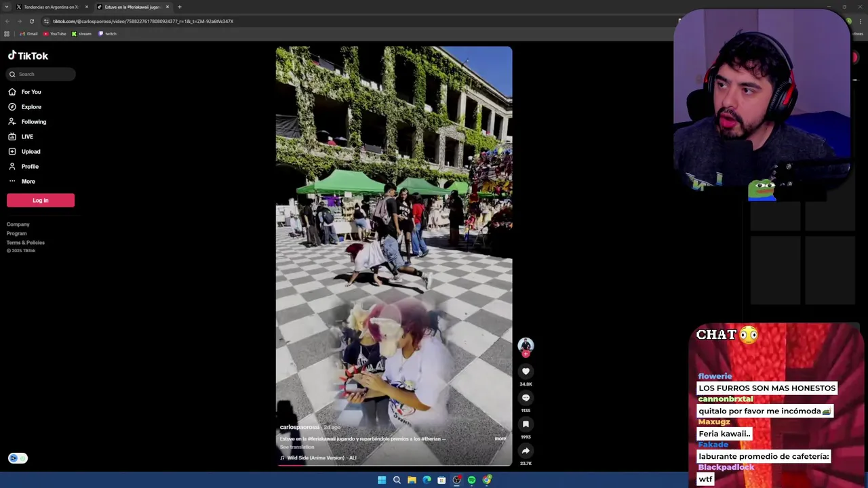Expand caption with 'more'
The image size is (868, 488).
coord(500,439)
